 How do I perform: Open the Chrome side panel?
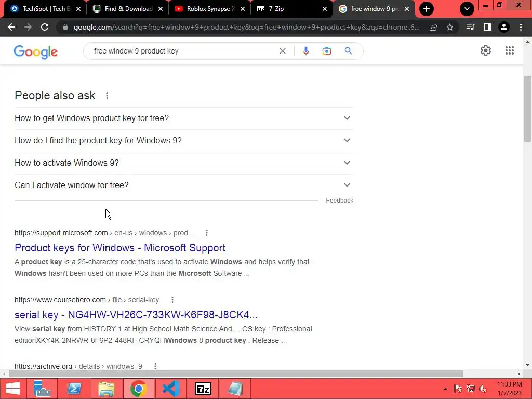click(487, 27)
